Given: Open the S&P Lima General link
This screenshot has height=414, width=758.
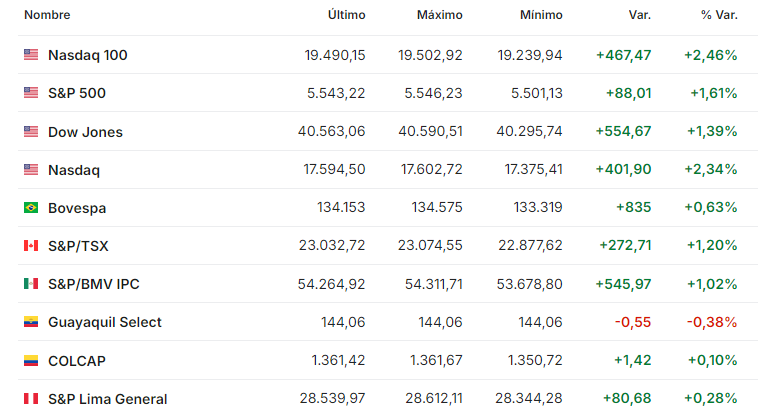Looking at the screenshot, I should tap(107, 399).
